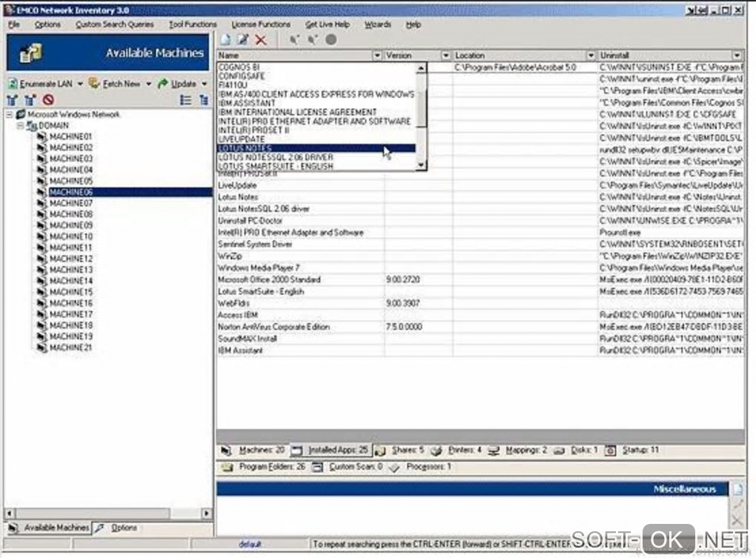Open the Wizards menu
756x558 pixels.
(x=377, y=24)
